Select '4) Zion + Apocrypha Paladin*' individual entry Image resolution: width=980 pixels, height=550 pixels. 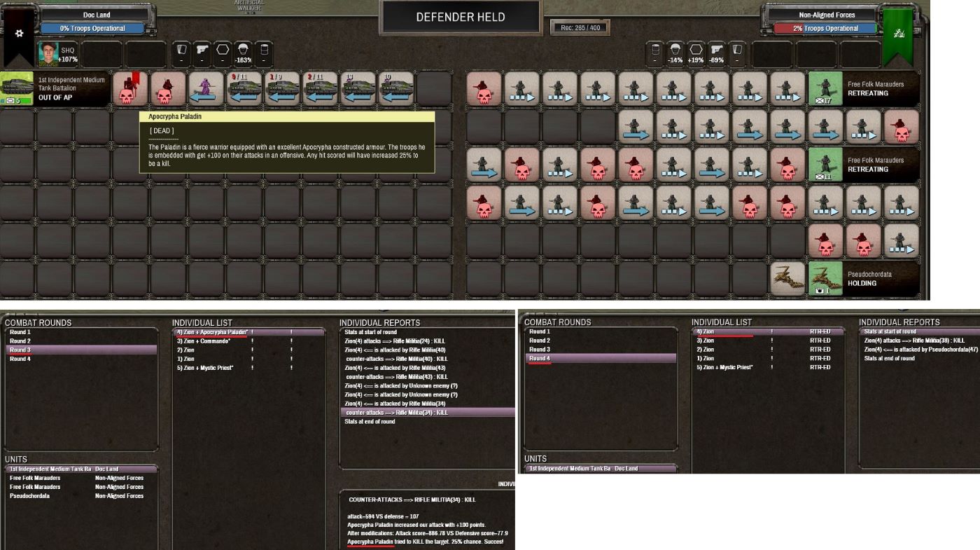coord(249,332)
